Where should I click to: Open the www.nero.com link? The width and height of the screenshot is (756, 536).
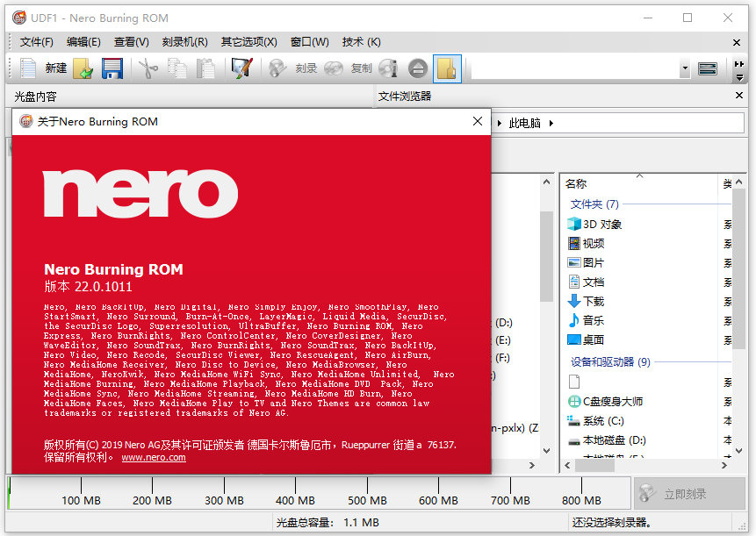[x=153, y=456]
